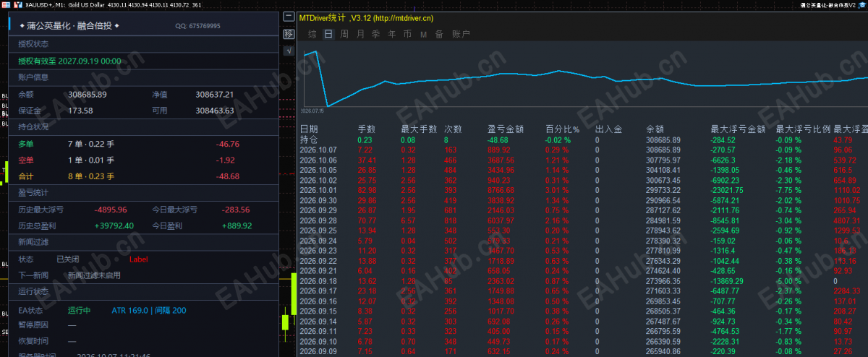This screenshot has height=357, width=868.
Task: Switch to the 综 summary tab
Action: pos(312,33)
